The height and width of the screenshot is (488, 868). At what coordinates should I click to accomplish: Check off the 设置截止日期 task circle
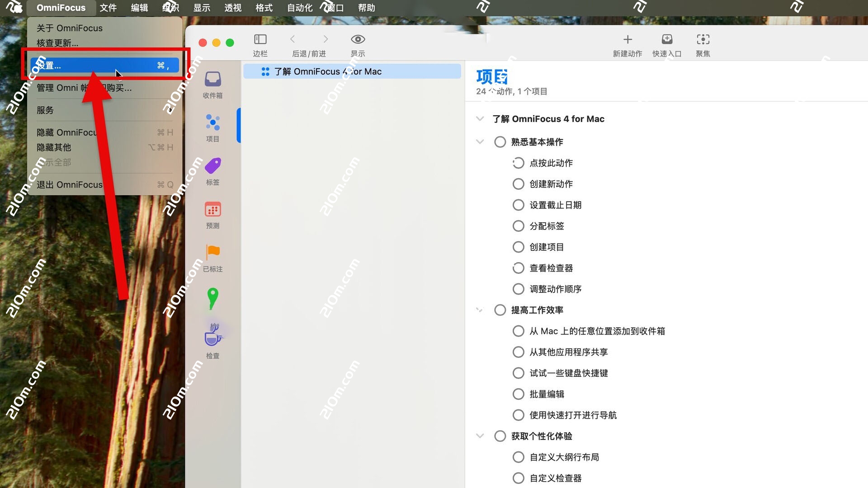[x=519, y=205]
